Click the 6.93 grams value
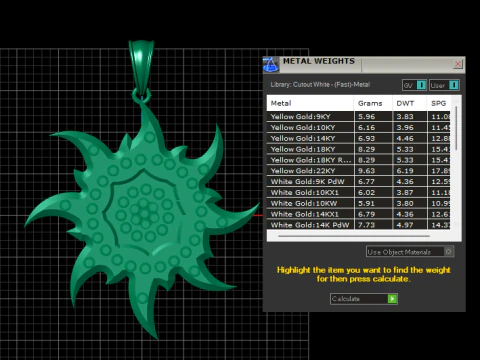This screenshot has width=480, height=360. point(367,138)
